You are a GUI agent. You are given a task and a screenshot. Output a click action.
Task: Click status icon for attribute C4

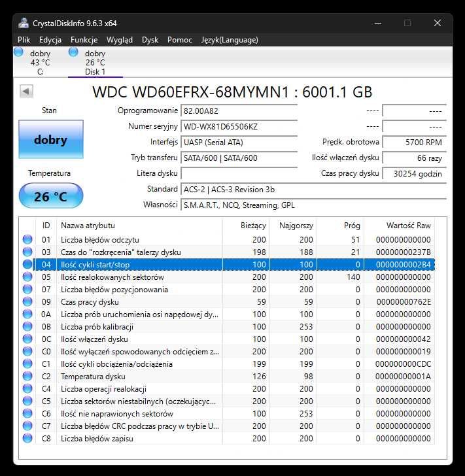click(x=27, y=389)
